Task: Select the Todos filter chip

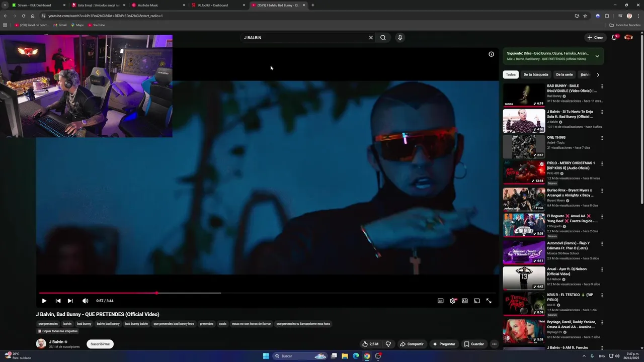Action: pyautogui.click(x=511, y=74)
